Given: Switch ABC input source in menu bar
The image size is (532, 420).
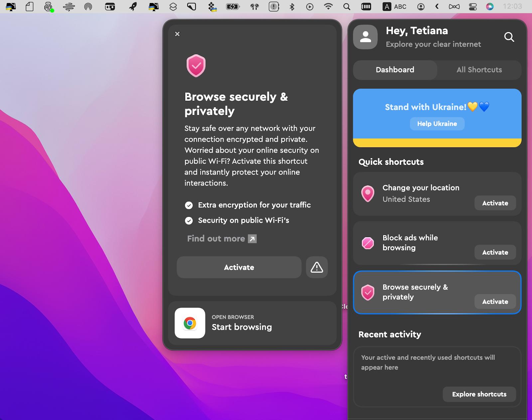Looking at the screenshot, I should [x=395, y=7].
